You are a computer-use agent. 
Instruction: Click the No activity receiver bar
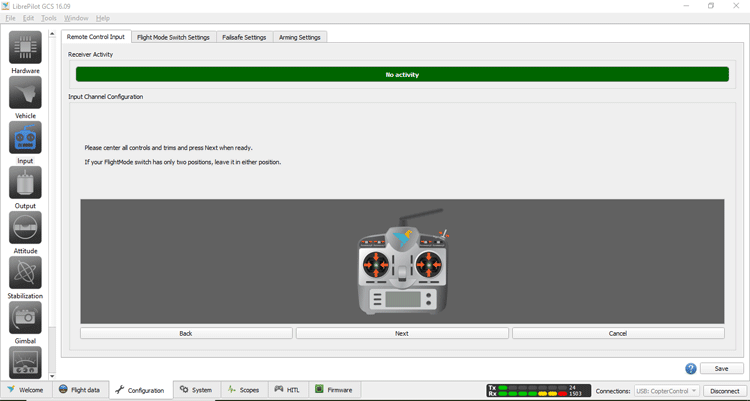[x=402, y=74]
